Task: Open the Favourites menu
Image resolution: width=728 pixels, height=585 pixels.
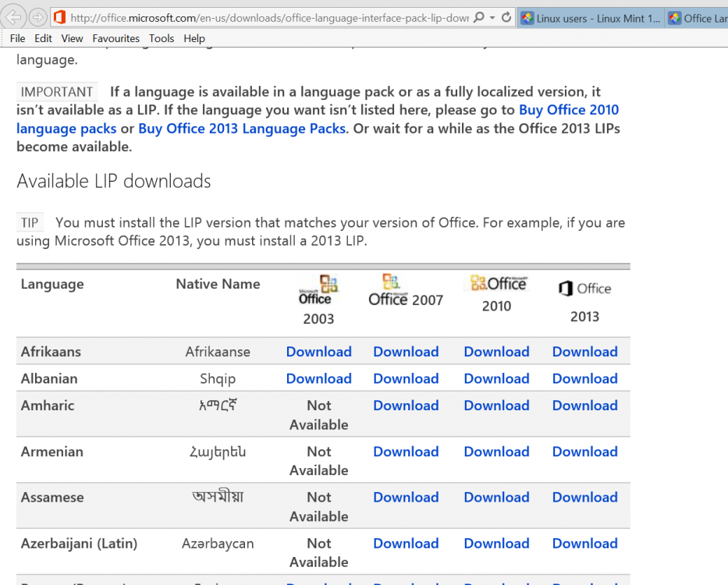Action: [x=115, y=37]
